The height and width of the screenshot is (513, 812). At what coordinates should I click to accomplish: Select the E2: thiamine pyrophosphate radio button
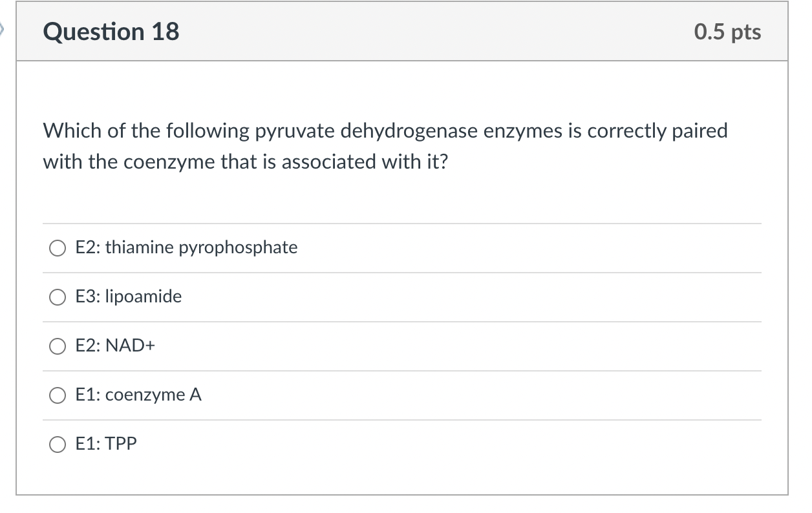(58, 248)
